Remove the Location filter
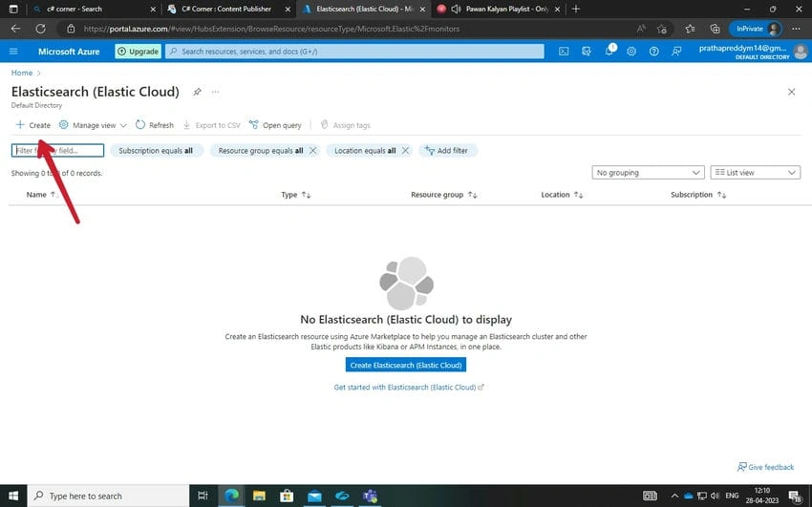 click(x=405, y=151)
